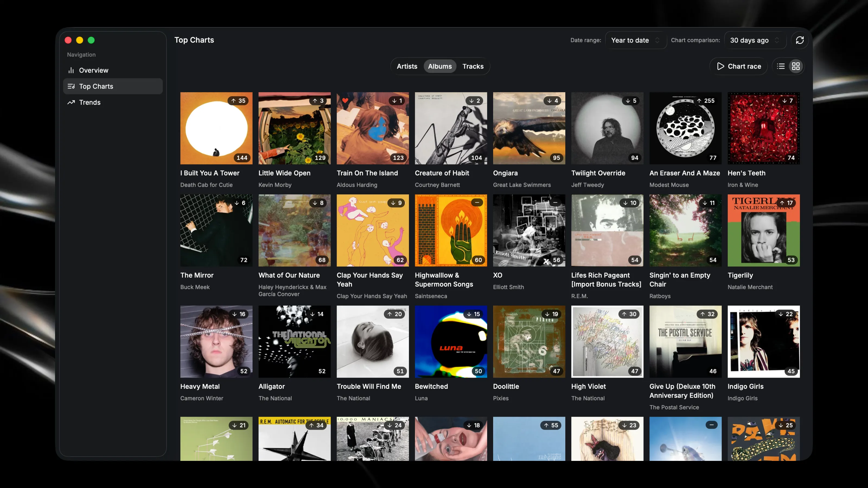Click artist name Saintseneca
This screenshot has height=488, width=868.
(x=431, y=296)
